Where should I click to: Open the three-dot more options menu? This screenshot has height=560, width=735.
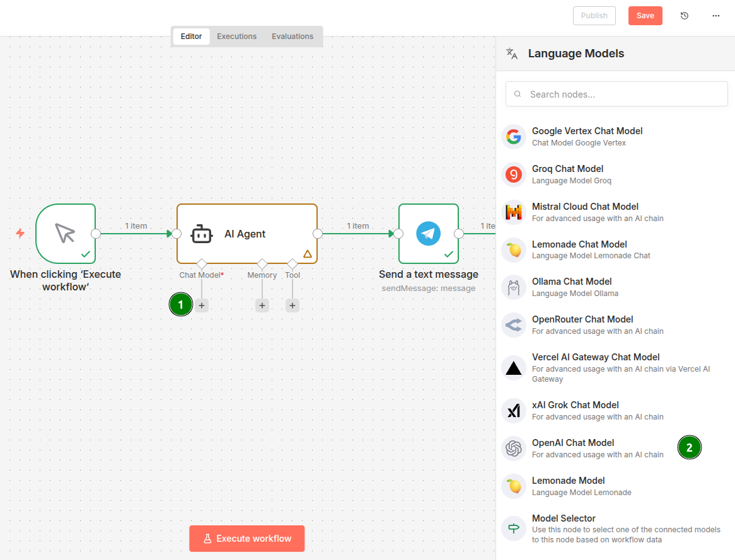coord(716,16)
